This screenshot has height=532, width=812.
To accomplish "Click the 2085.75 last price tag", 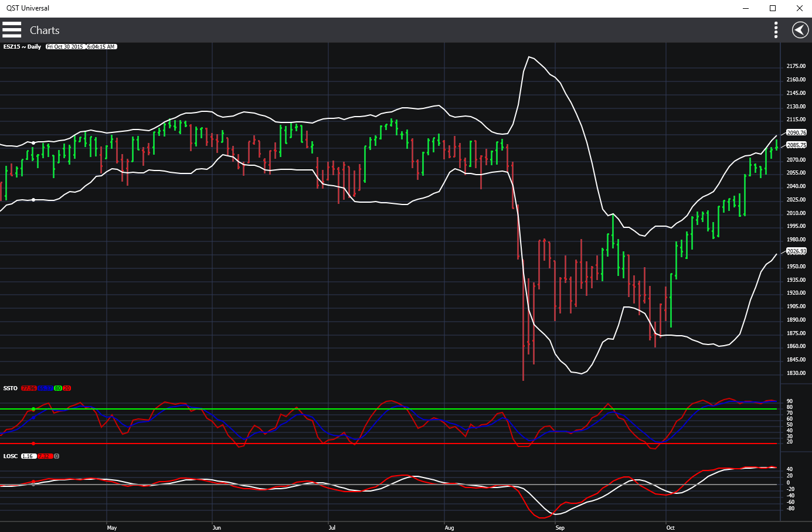I will [x=796, y=145].
